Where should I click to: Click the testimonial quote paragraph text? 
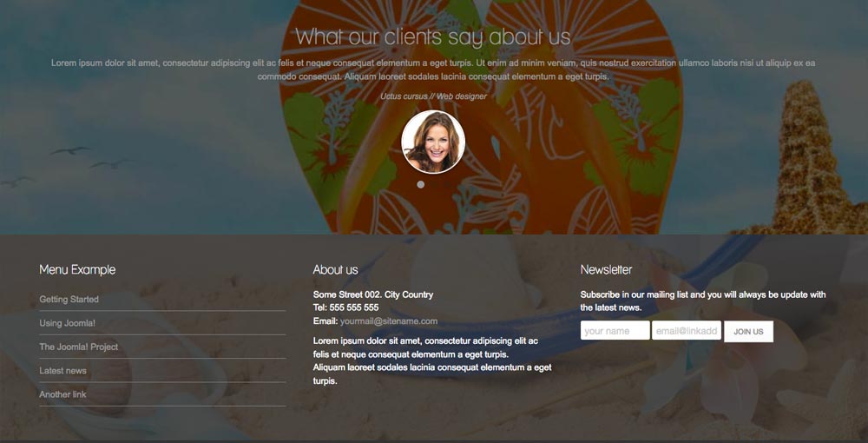(x=433, y=69)
